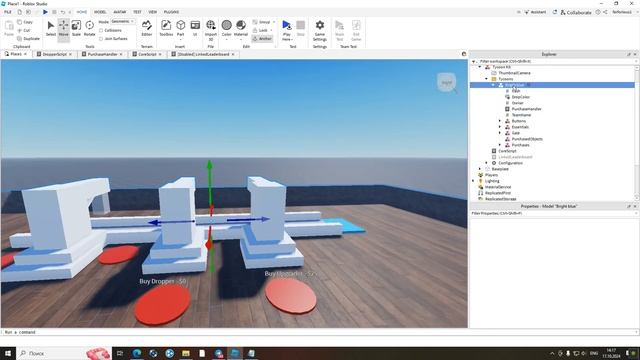
Task: Activate the Move tool
Action: 64,29
